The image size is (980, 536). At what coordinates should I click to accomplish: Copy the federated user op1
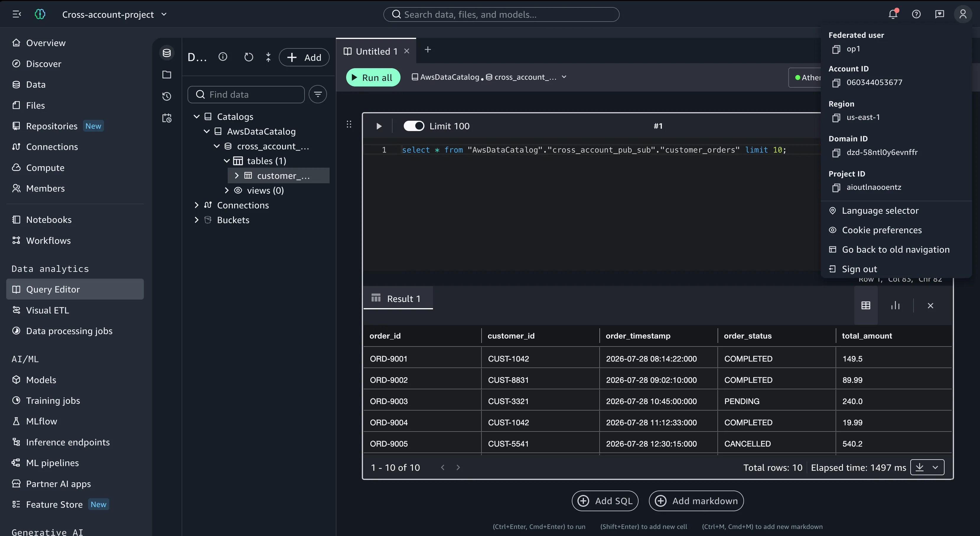click(836, 49)
